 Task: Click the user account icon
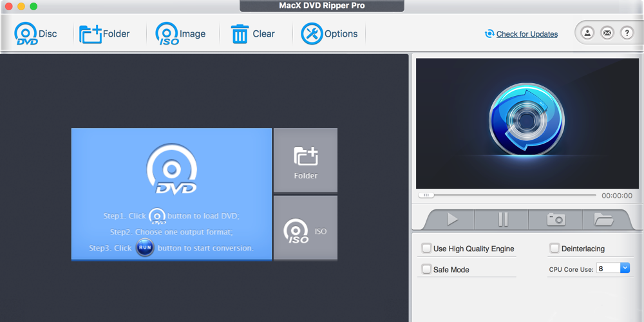click(587, 33)
